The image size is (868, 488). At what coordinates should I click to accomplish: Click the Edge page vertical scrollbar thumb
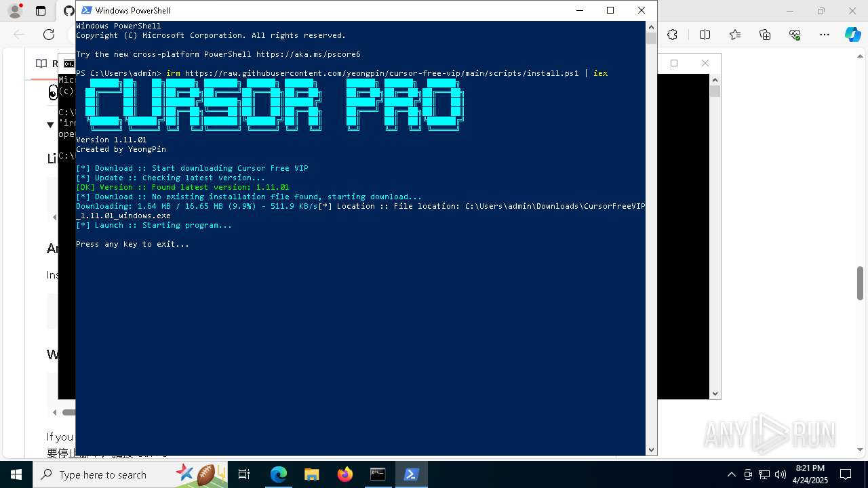861,283
